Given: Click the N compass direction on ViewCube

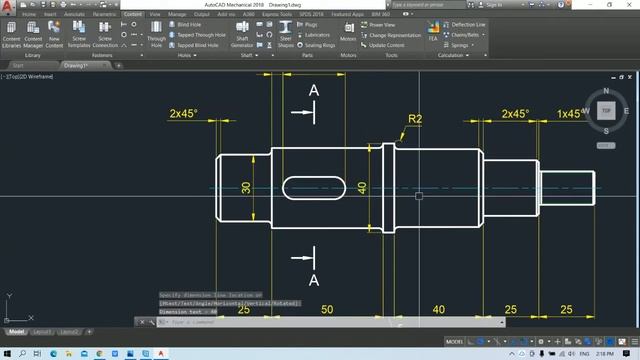Looking at the screenshot, I should tap(606, 91).
